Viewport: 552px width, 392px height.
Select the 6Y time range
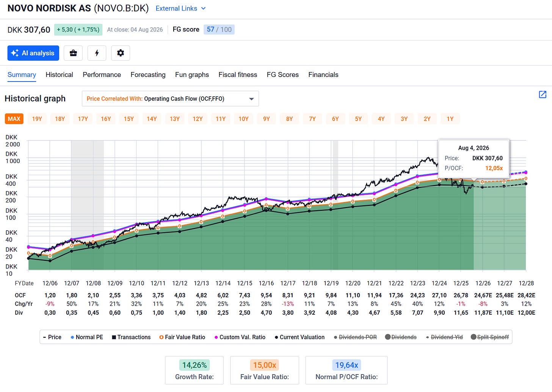[x=335, y=119]
